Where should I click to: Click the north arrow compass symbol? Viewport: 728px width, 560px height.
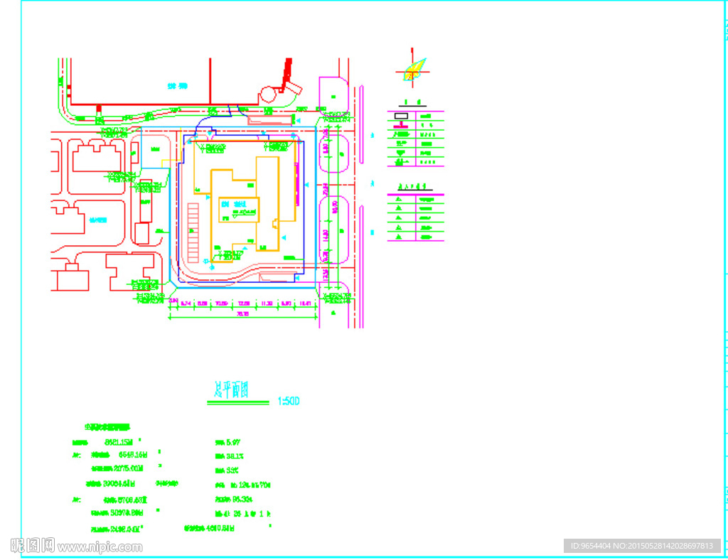click(x=413, y=69)
